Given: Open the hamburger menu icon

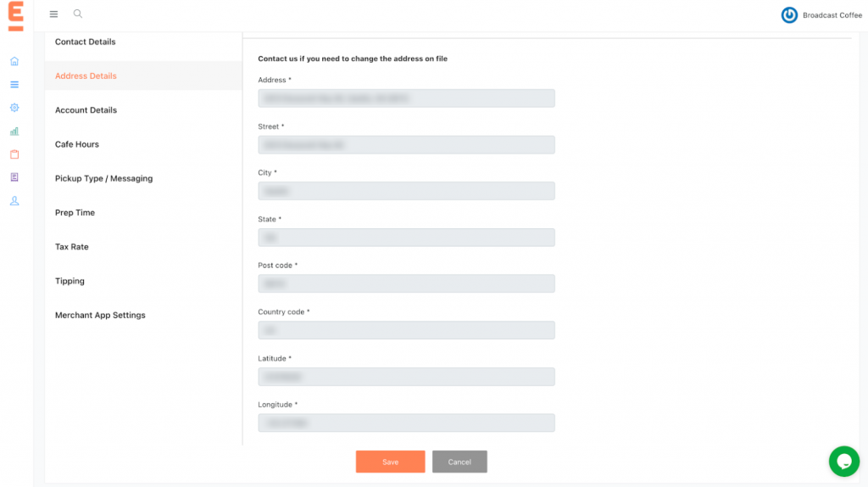Looking at the screenshot, I should click(x=53, y=14).
